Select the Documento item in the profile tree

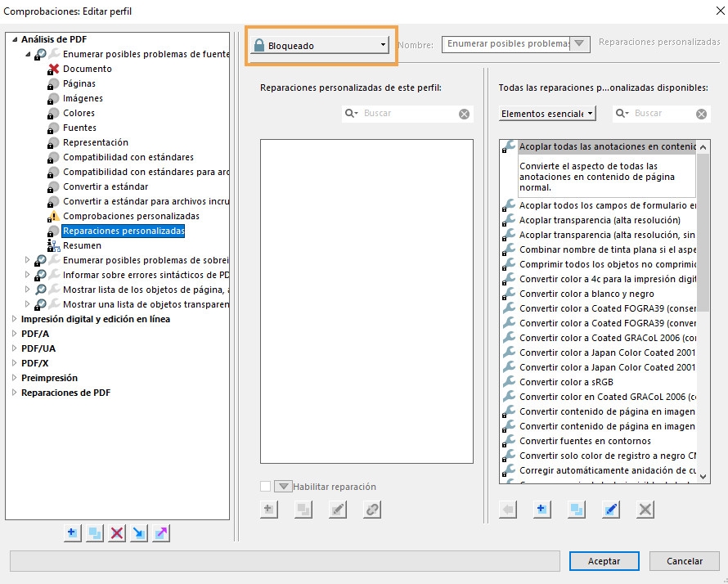tap(87, 68)
